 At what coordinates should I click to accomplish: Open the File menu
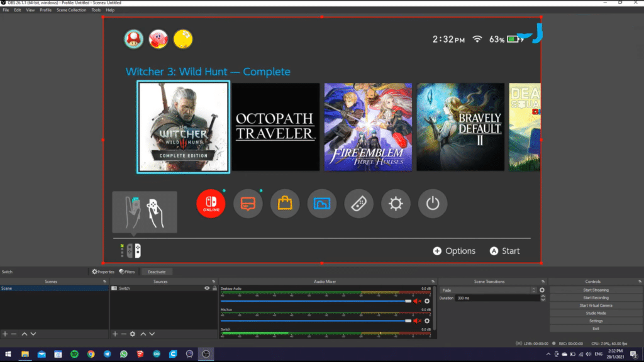pyautogui.click(x=6, y=10)
